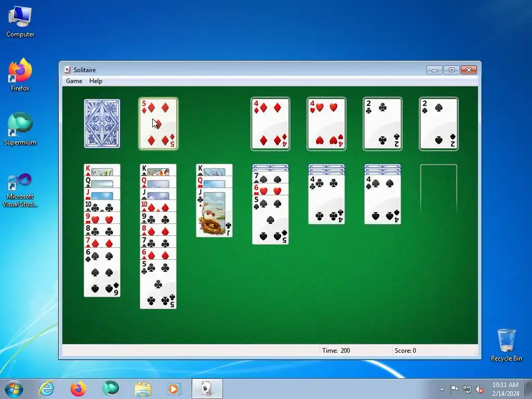Select the Jack of clubs in third column
The image size is (532, 399).
[x=215, y=212]
